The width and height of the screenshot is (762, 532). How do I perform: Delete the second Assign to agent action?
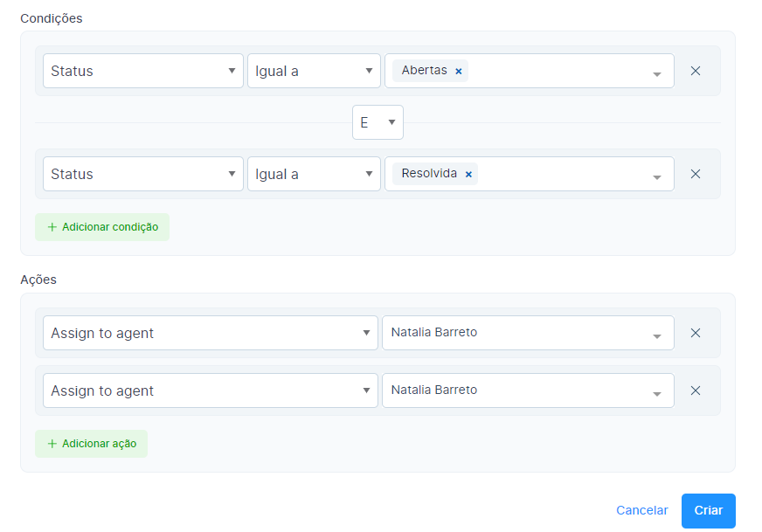[x=696, y=390]
